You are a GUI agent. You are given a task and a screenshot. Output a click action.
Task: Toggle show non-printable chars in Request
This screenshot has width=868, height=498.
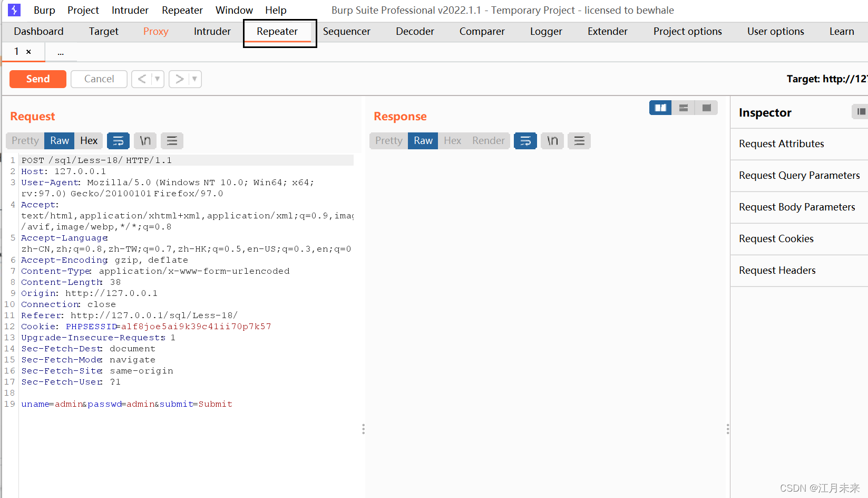click(145, 141)
